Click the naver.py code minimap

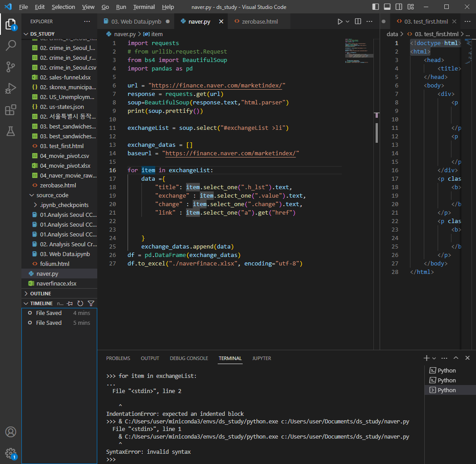click(359, 51)
